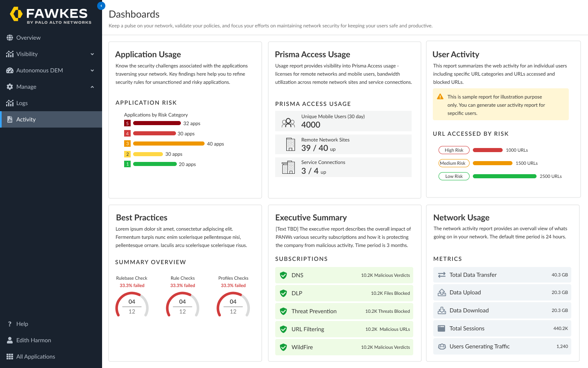This screenshot has height=368, width=588.
Task: Click the Users Generating Traffic icon
Action: pyautogui.click(x=442, y=346)
